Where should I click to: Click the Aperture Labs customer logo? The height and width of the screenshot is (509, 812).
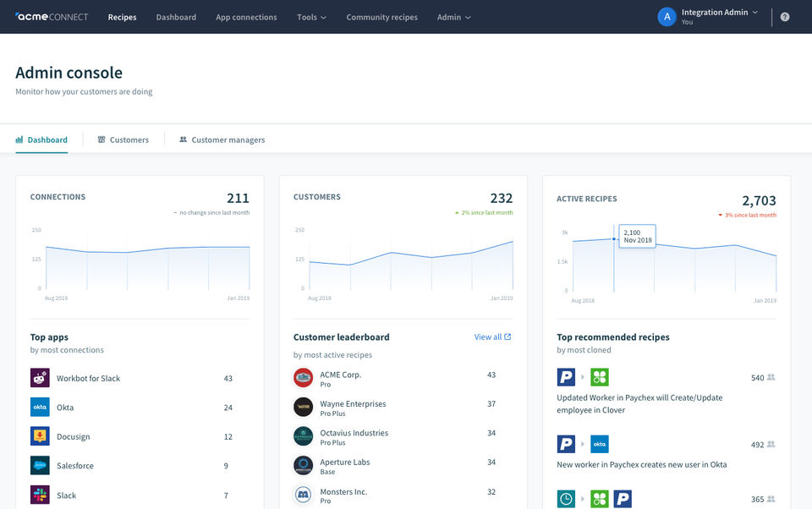coord(303,466)
